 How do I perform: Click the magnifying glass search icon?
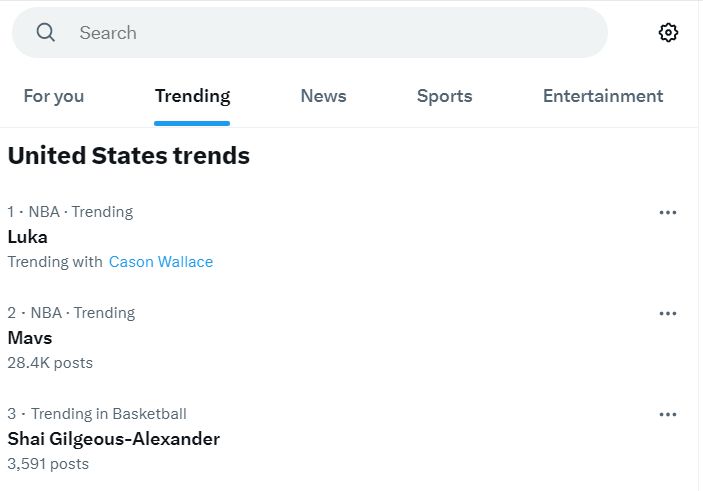click(46, 33)
